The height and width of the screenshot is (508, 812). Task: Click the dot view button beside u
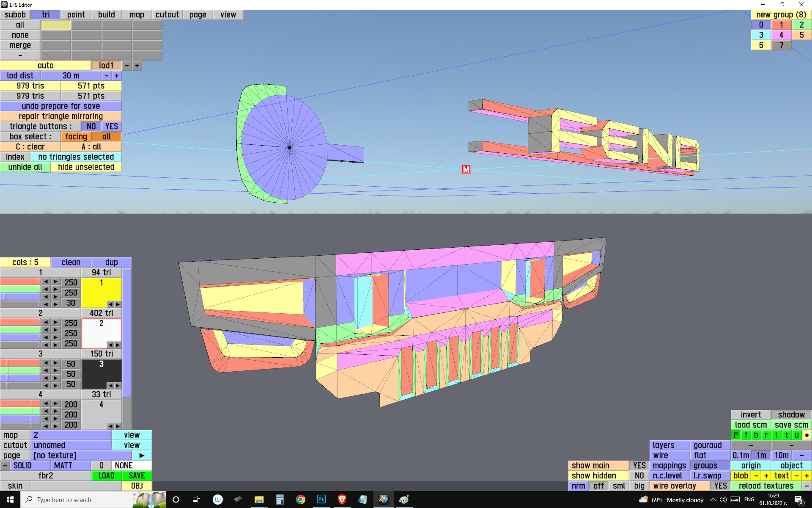807,435
